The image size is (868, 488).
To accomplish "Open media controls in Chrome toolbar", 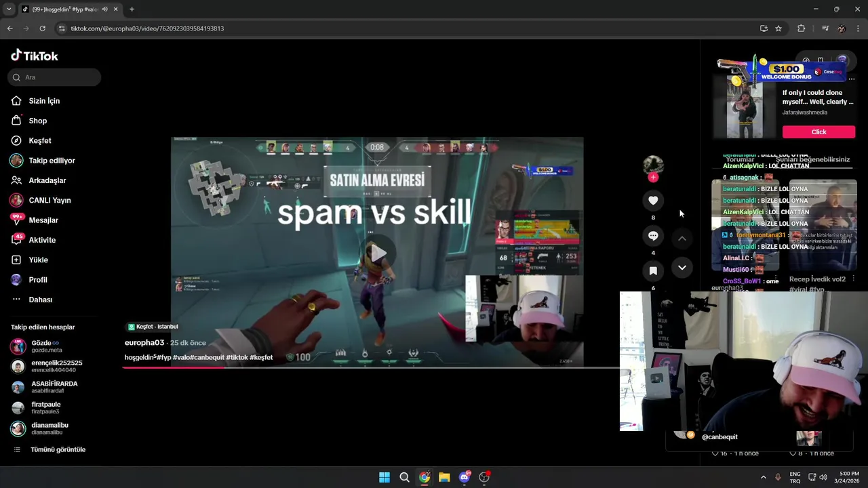I will coord(825,28).
